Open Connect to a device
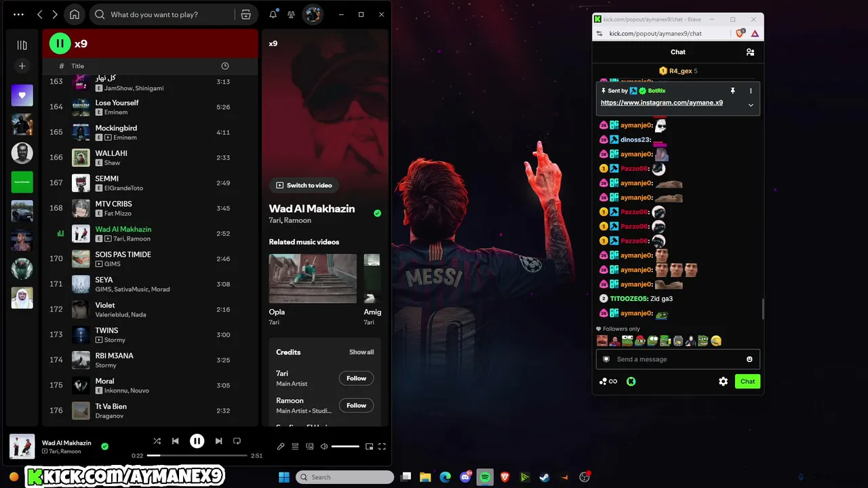Viewport: 868px width, 488px height. point(309,446)
